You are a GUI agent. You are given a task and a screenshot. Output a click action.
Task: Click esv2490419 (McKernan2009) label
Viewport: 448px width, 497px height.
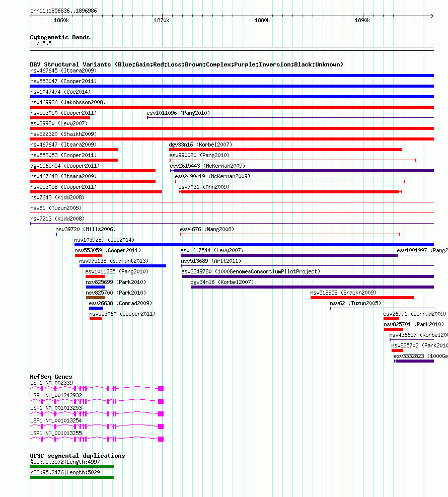tap(212, 176)
